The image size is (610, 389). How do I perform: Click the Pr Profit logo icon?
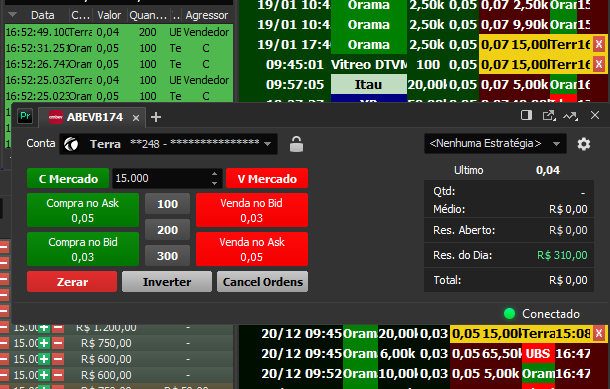click(25, 116)
